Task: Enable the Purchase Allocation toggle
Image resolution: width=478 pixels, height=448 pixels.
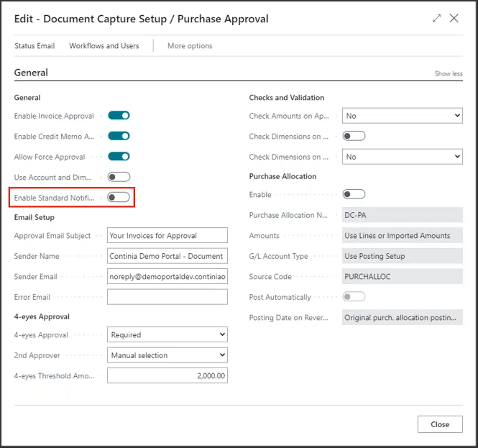Action: (x=354, y=194)
